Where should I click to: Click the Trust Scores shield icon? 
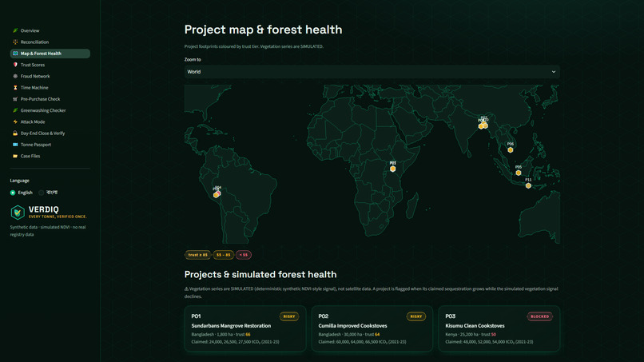[15, 65]
